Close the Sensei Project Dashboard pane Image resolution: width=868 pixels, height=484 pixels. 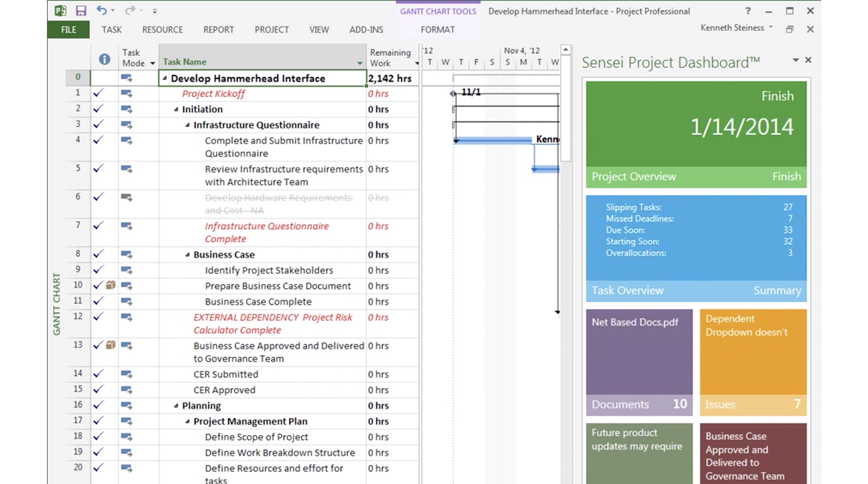808,60
